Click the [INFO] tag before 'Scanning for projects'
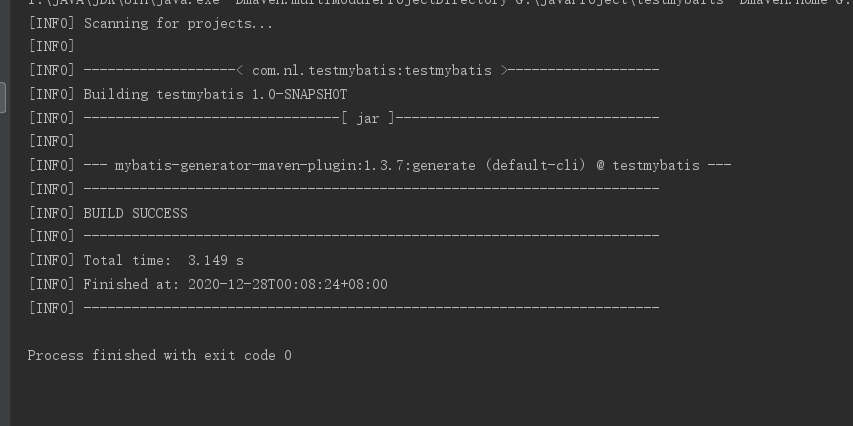Screen dimensions: 853x426 click(x=52, y=23)
